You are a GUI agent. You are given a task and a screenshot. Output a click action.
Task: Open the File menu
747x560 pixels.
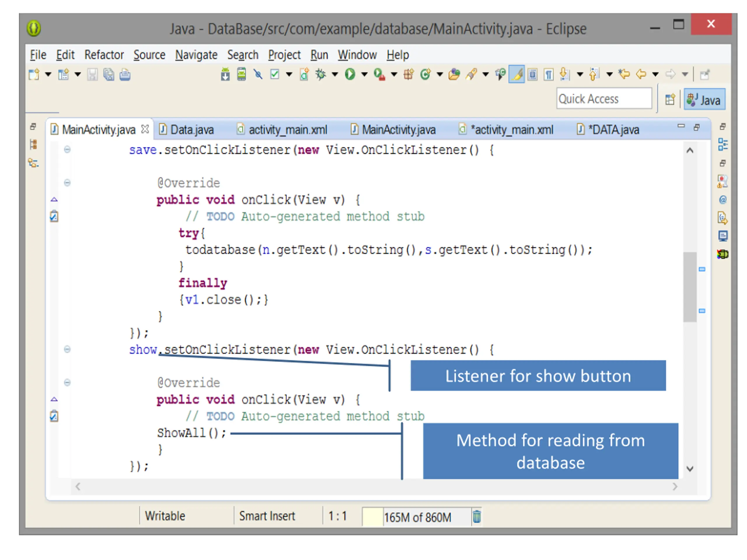(x=38, y=55)
